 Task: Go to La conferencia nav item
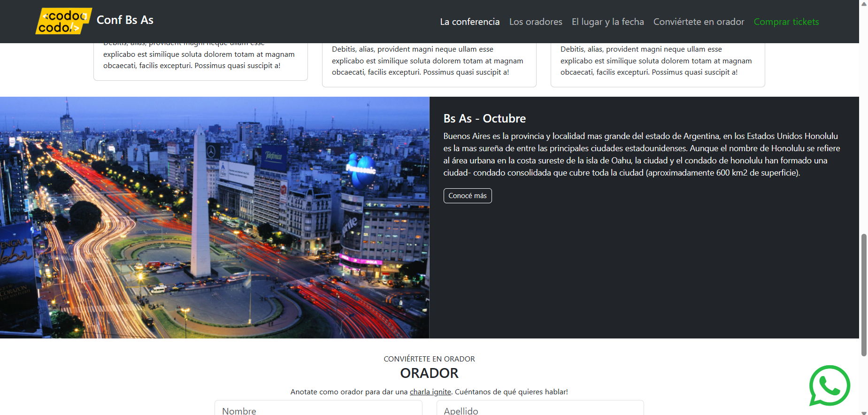(x=469, y=22)
